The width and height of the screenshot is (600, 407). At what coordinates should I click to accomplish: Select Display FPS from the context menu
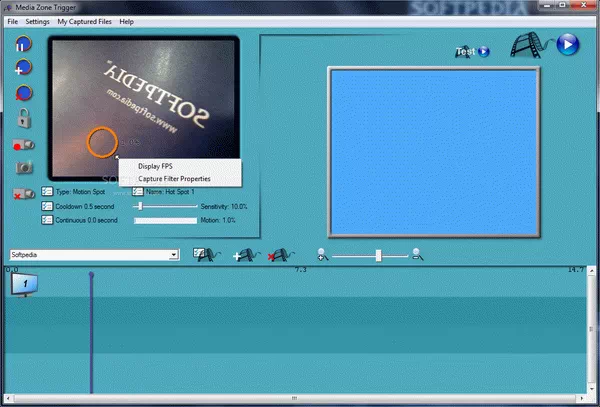pyautogui.click(x=155, y=166)
